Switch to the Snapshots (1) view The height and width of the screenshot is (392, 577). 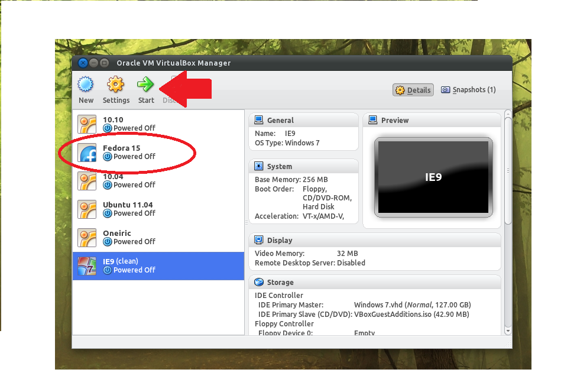(x=468, y=90)
